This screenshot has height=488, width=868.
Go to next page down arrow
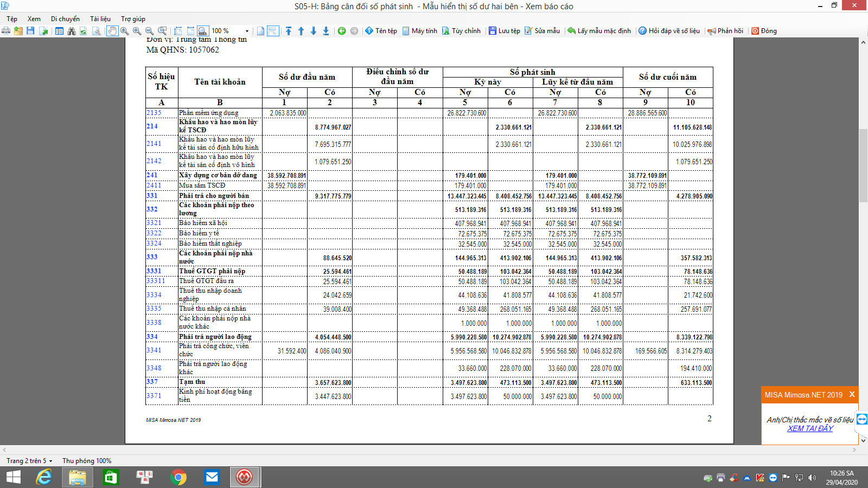click(314, 31)
